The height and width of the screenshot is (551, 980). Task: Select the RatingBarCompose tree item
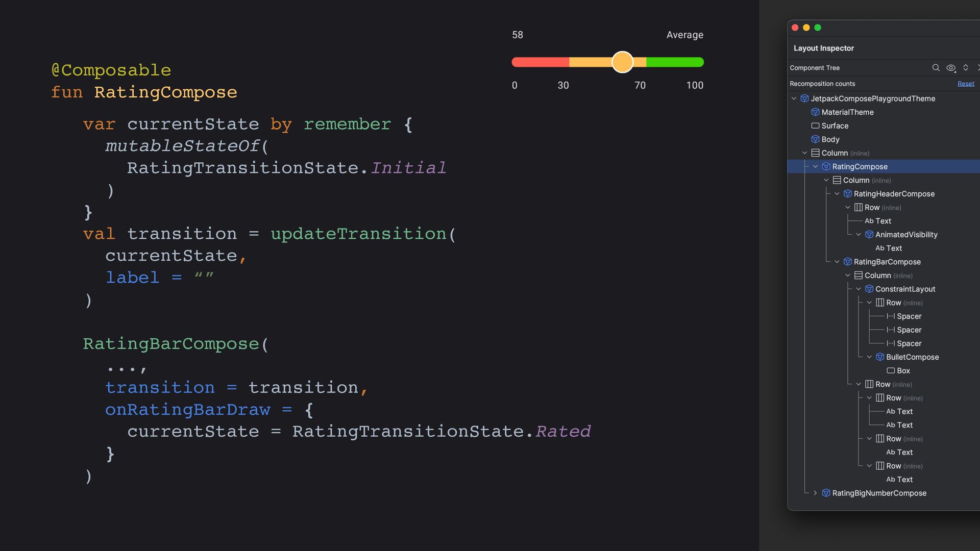887,262
